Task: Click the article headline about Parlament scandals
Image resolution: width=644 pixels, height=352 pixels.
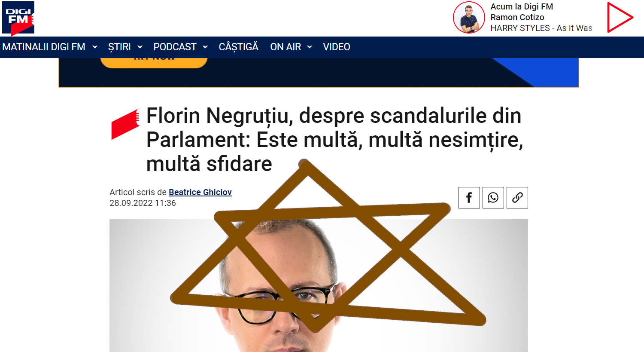Action: click(335, 140)
